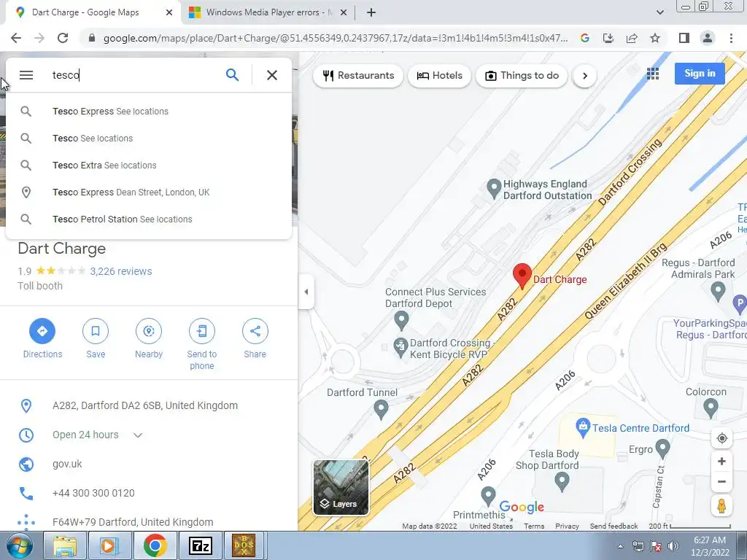Image resolution: width=747 pixels, height=560 pixels.
Task: Open a new browser tab
Action: (371, 12)
